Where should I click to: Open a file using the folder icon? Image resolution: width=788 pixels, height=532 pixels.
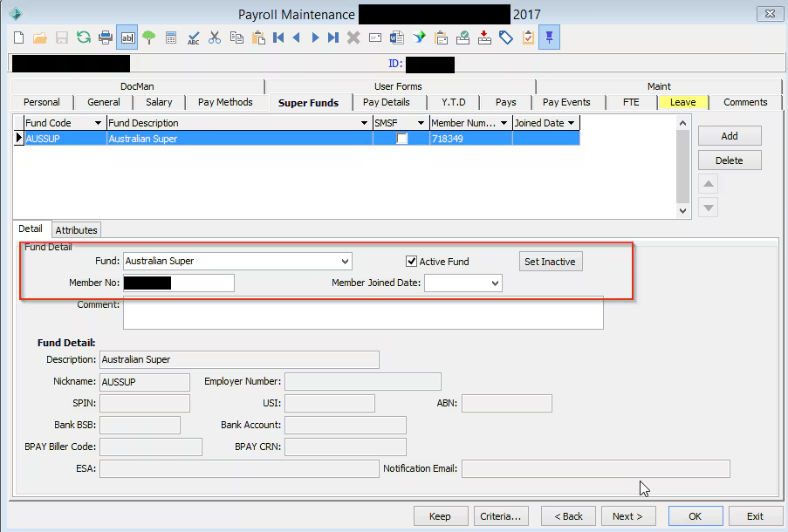(40, 38)
